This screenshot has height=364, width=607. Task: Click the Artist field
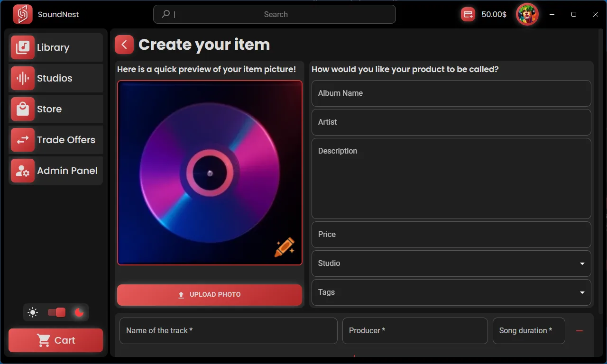451,122
